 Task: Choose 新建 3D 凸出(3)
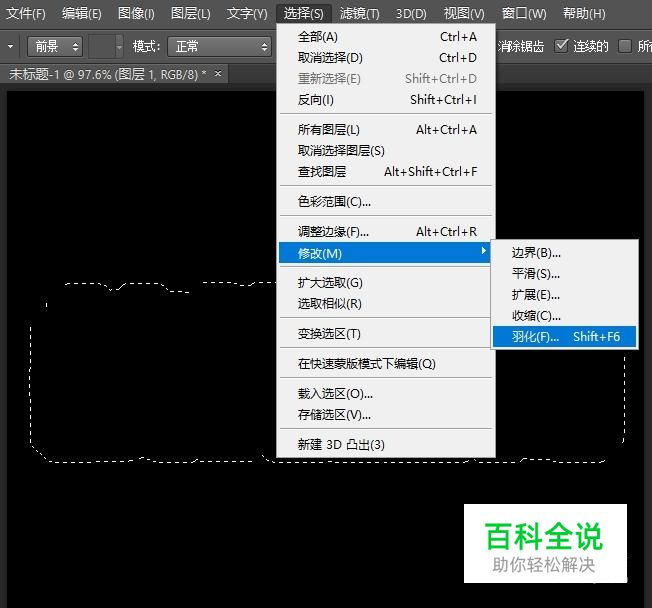pyautogui.click(x=387, y=445)
